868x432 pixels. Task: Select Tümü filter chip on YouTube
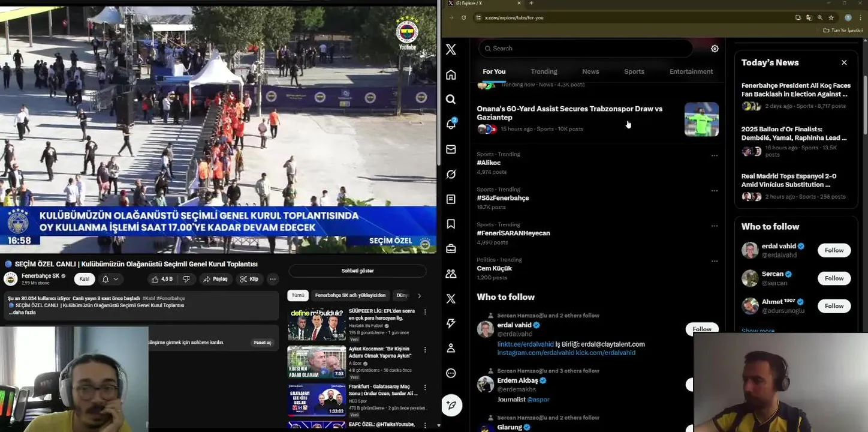click(298, 295)
